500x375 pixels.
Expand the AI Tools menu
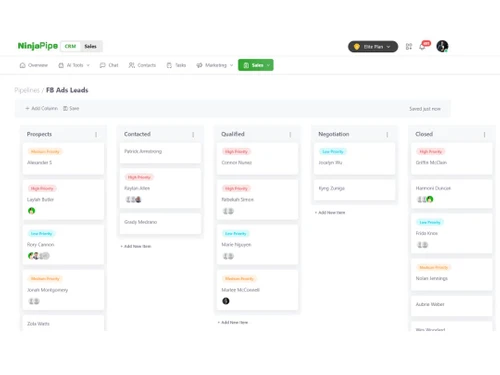pyautogui.click(x=74, y=65)
